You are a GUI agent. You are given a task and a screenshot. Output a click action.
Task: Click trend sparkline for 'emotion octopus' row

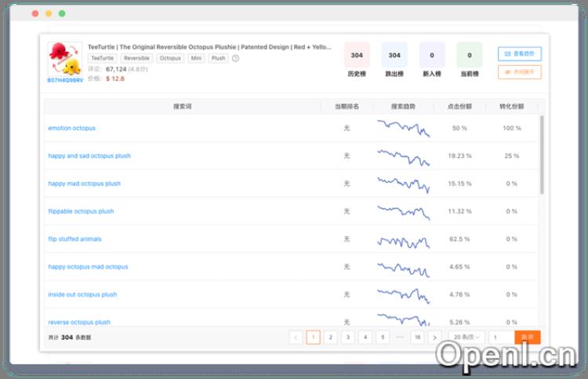click(403, 128)
